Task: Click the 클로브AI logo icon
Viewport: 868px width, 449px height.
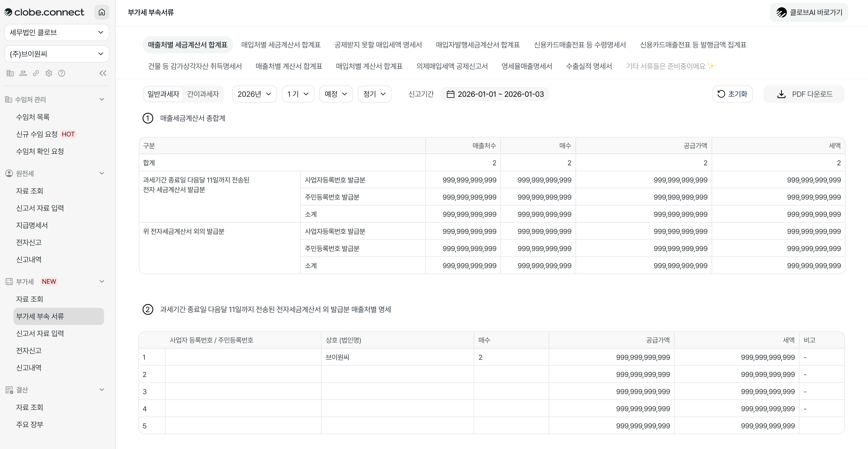Action: [781, 12]
